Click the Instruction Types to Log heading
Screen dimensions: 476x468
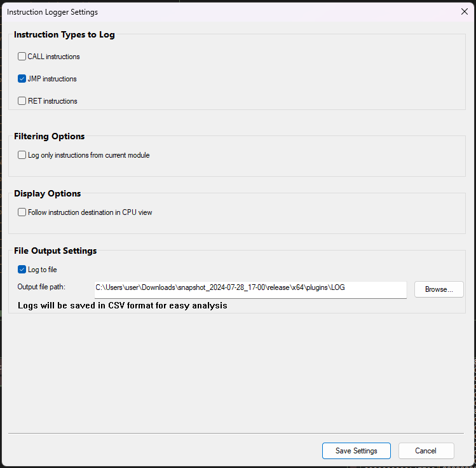click(x=64, y=34)
